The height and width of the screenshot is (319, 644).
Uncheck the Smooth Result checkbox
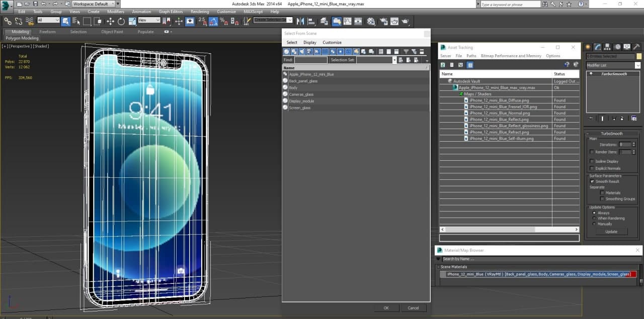point(592,181)
